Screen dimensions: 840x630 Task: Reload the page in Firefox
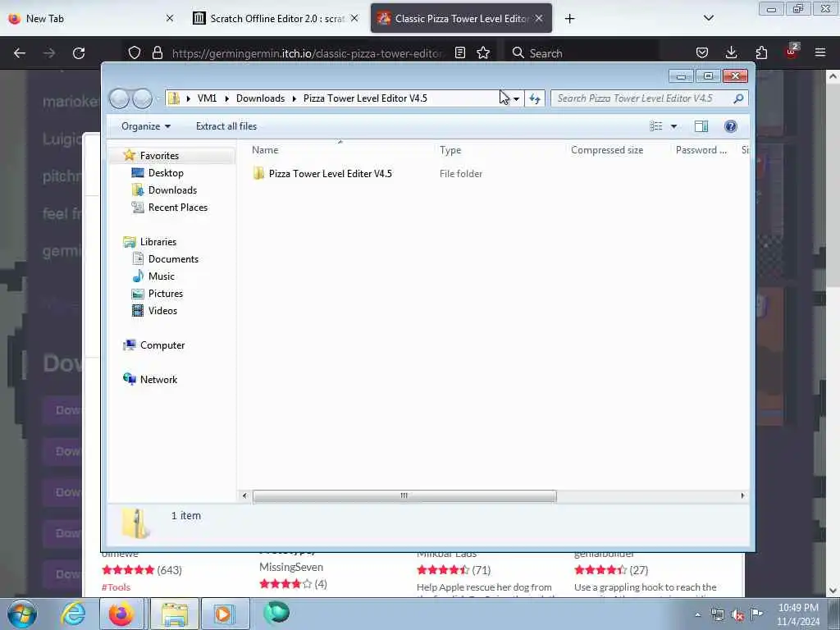79,53
